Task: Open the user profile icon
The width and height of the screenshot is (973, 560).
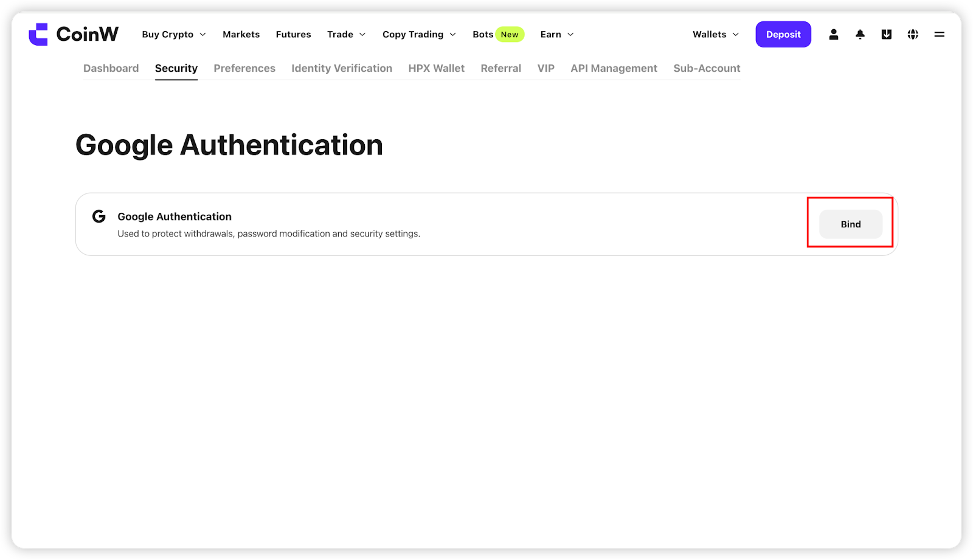Action: pyautogui.click(x=834, y=35)
